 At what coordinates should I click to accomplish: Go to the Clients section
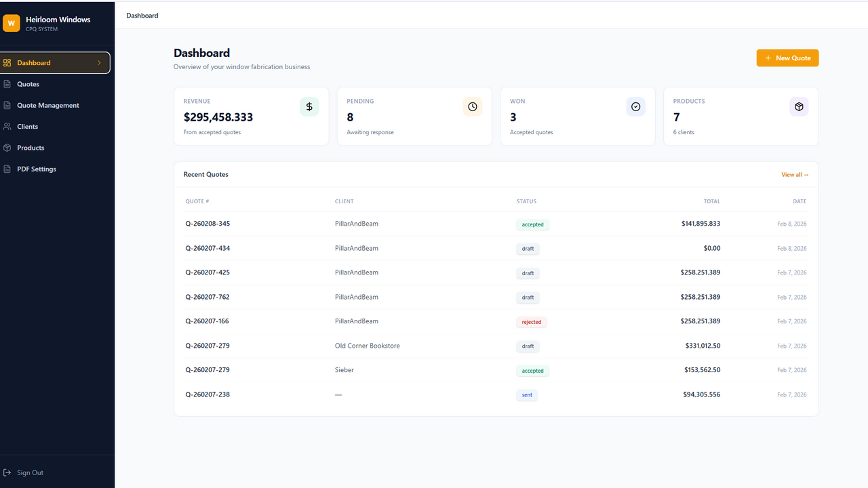pyautogui.click(x=55, y=127)
